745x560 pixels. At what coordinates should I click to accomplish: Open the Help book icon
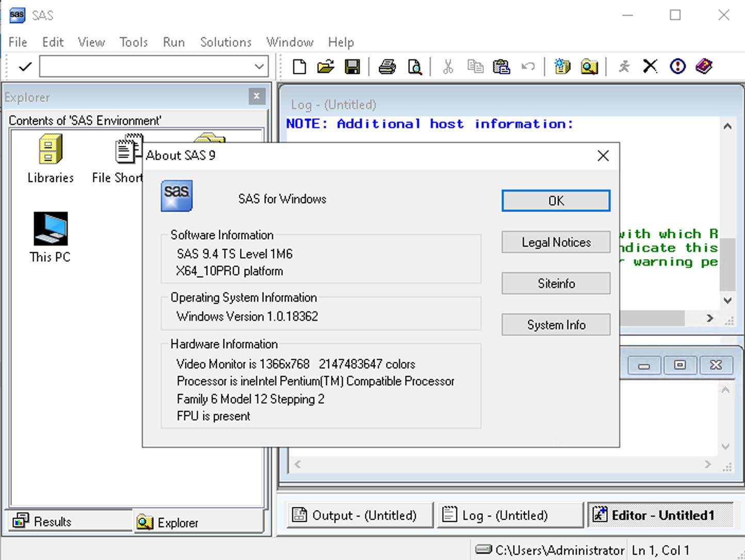point(704,67)
